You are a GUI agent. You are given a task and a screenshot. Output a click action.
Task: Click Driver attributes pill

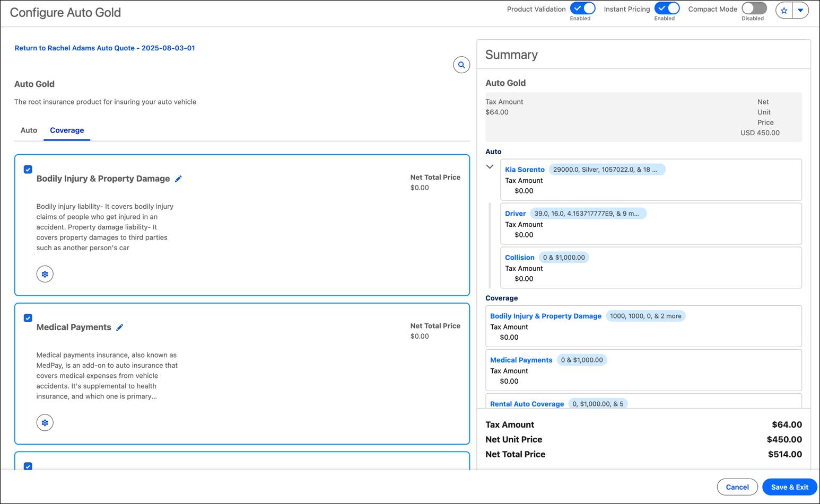pyautogui.click(x=588, y=214)
